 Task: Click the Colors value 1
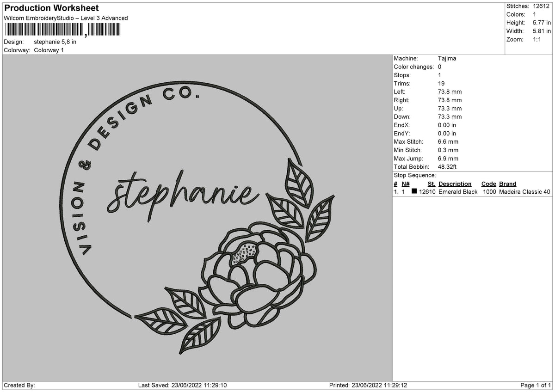pyautogui.click(x=535, y=14)
